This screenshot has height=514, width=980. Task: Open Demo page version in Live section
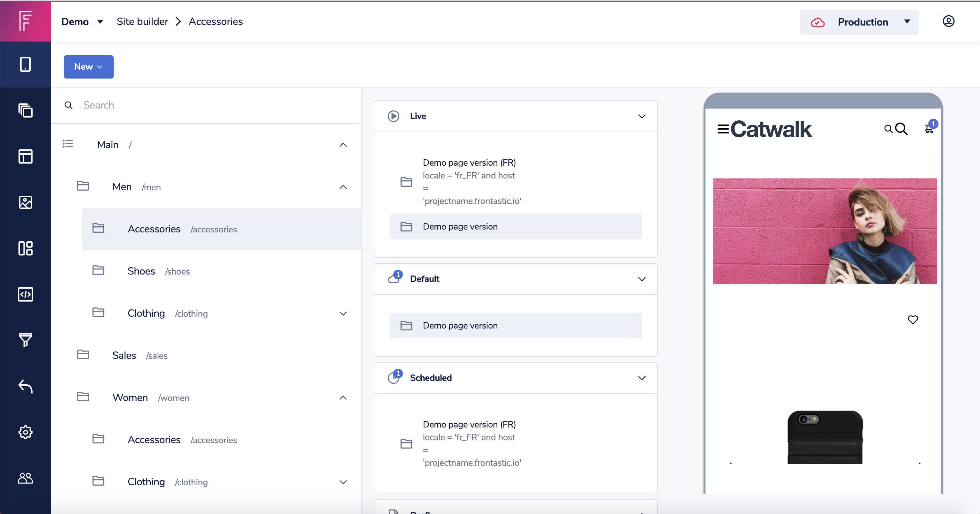click(x=516, y=227)
